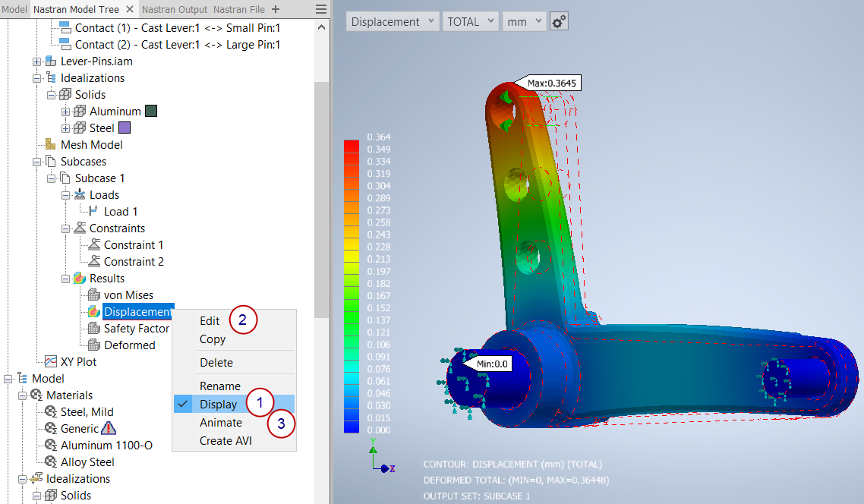Click the Mesh Model icon
864x504 pixels.
click(51, 144)
